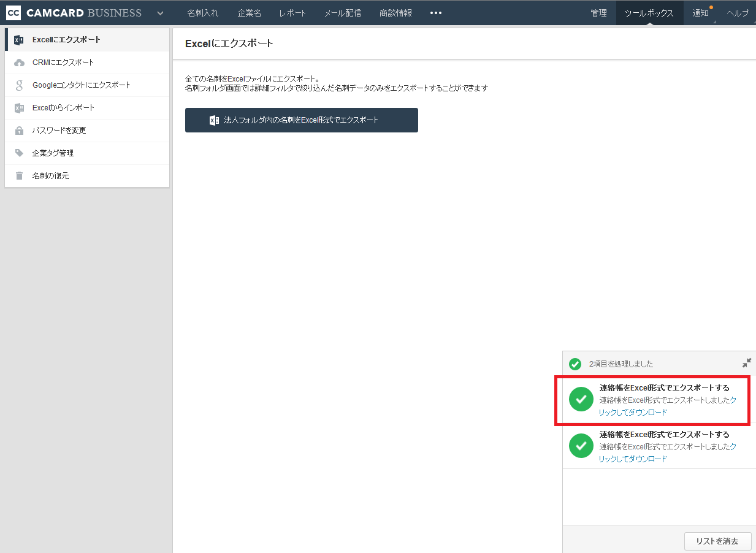
Task: Click the second export item's green check icon
Action: pyautogui.click(x=581, y=446)
